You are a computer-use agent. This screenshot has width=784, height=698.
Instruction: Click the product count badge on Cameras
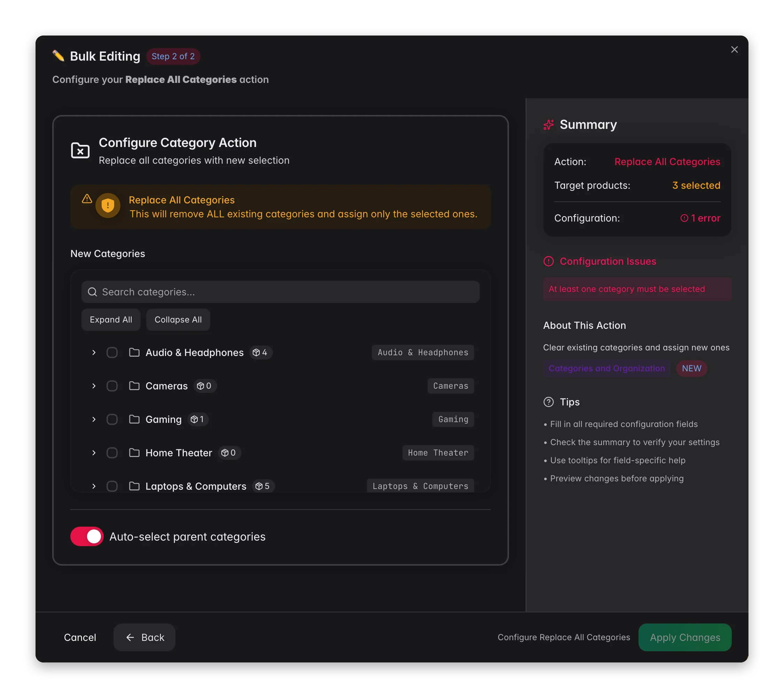coord(205,386)
